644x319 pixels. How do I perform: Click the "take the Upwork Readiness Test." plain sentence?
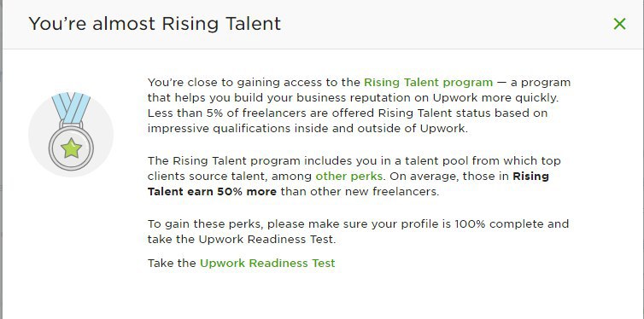[242, 240]
